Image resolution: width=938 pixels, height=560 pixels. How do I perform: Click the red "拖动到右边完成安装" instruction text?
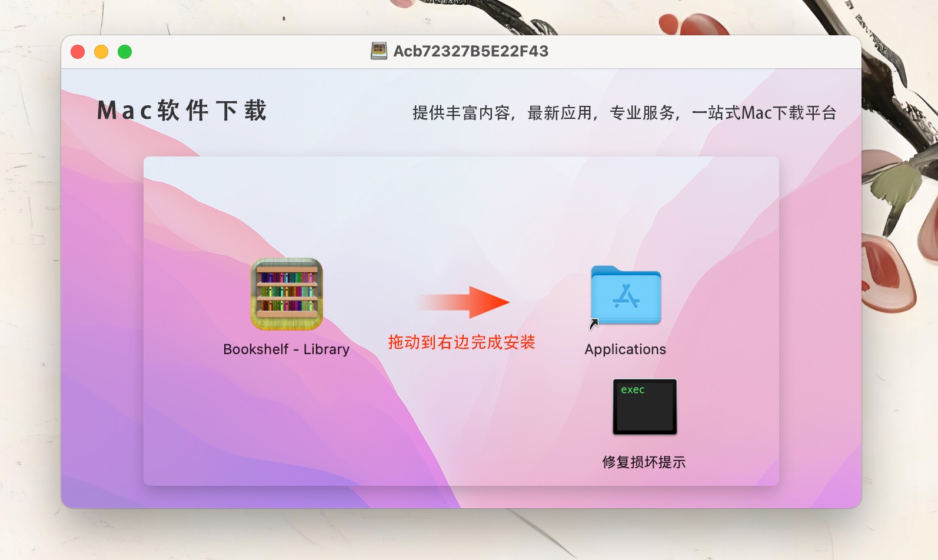pos(461,342)
